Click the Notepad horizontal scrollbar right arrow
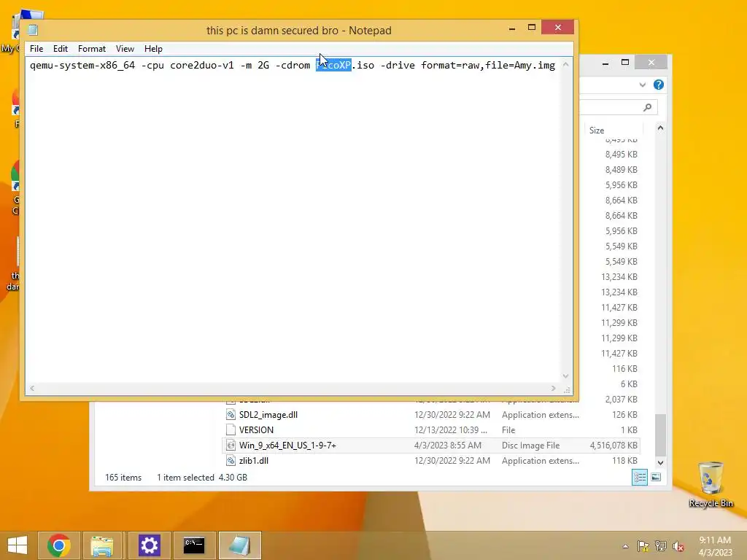The height and width of the screenshot is (560, 747). tap(553, 388)
